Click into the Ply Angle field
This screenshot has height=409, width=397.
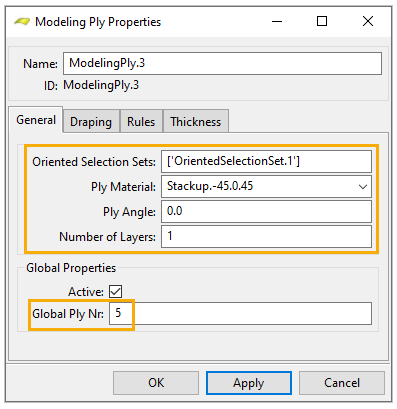[266, 211]
